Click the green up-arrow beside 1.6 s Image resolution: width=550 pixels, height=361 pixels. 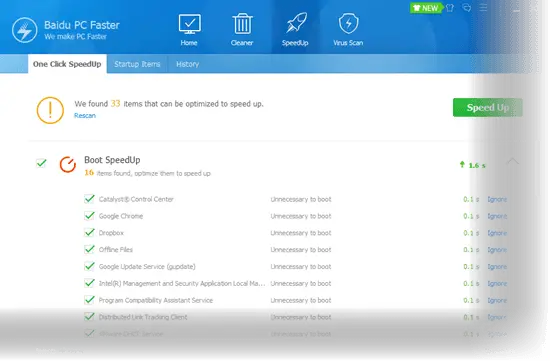462,165
